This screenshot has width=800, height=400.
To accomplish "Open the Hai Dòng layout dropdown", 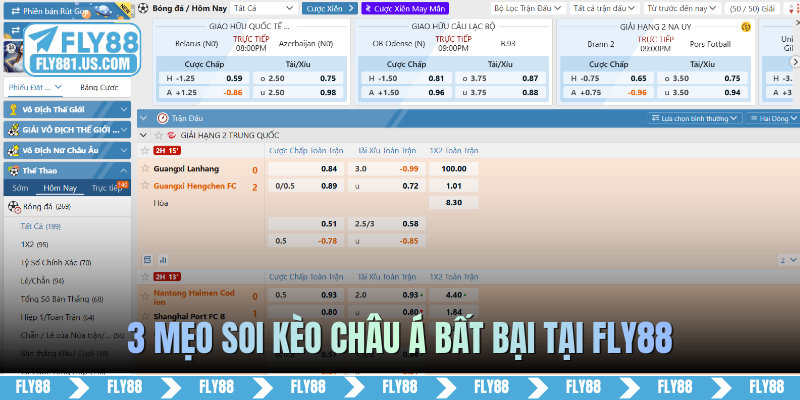I will (773, 118).
